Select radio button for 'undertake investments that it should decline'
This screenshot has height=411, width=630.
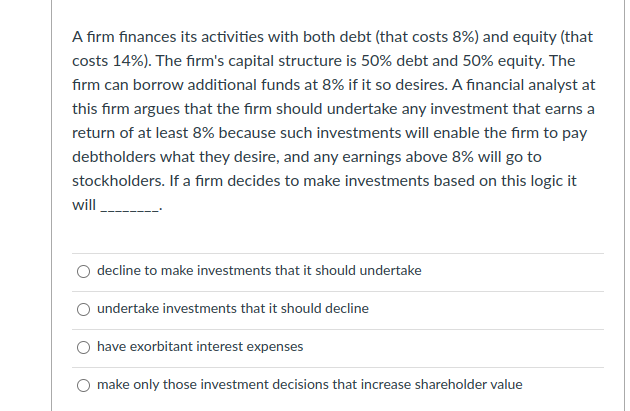click(84, 309)
